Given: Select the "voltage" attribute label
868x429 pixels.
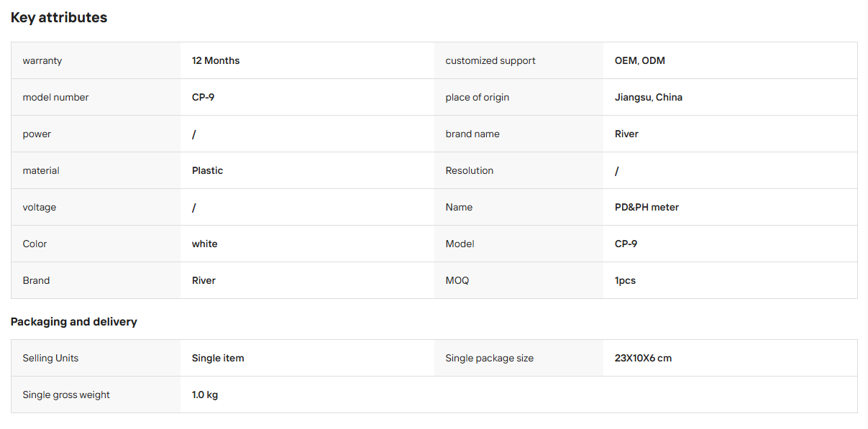Looking at the screenshot, I should [x=40, y=208].
